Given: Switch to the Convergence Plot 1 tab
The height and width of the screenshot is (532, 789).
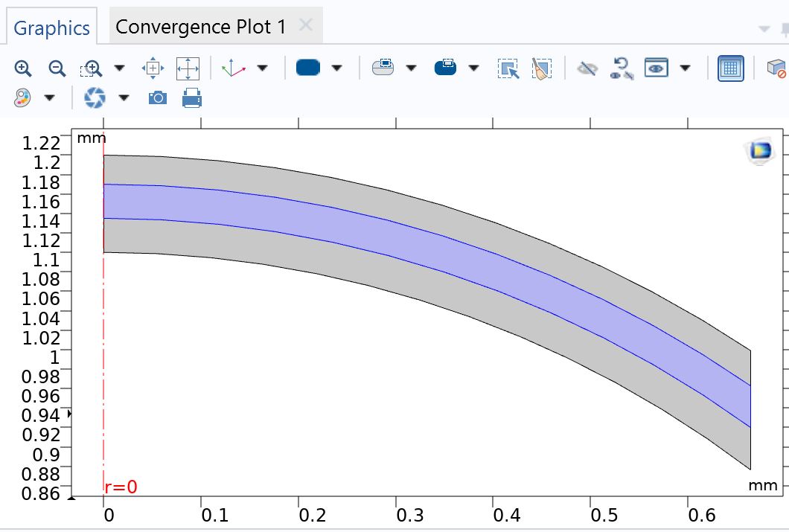Looking at the screenshot, I should click(x=200, y=27).
